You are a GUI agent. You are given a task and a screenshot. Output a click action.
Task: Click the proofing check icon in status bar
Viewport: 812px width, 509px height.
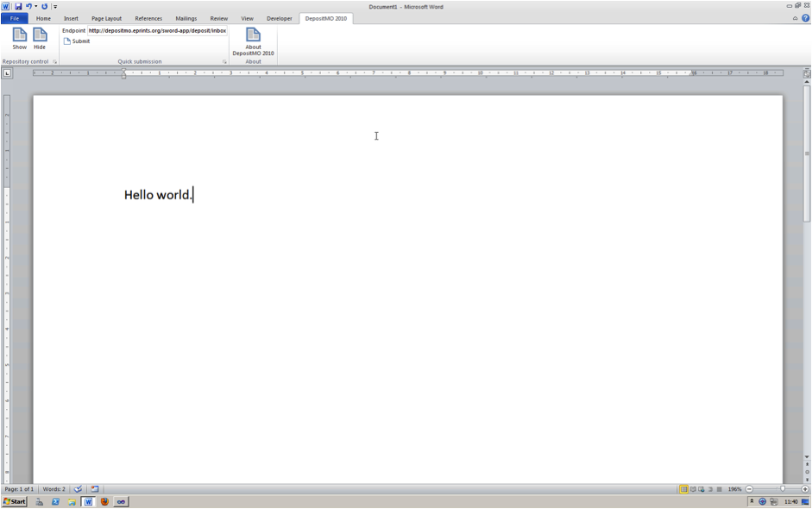click(x=78, y=489)
